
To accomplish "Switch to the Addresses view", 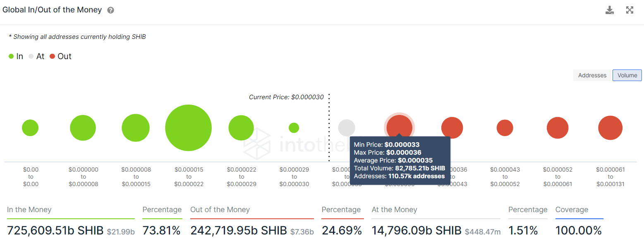I will 592,75.
